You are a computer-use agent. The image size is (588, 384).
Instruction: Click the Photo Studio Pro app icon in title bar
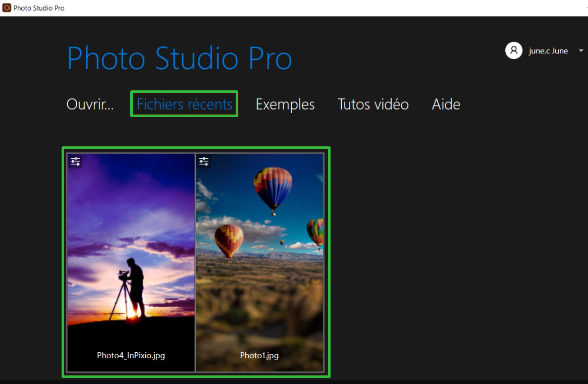[x=7, y=8]
